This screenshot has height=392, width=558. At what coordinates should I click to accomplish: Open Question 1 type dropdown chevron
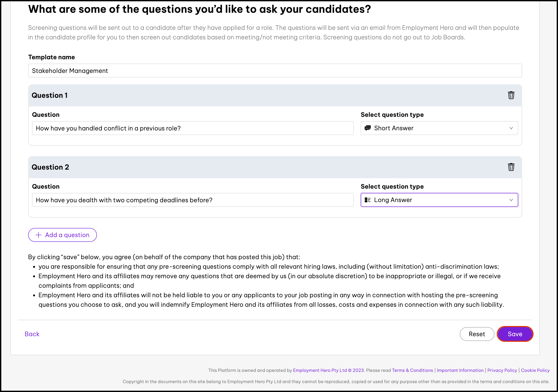click(511, 128)
